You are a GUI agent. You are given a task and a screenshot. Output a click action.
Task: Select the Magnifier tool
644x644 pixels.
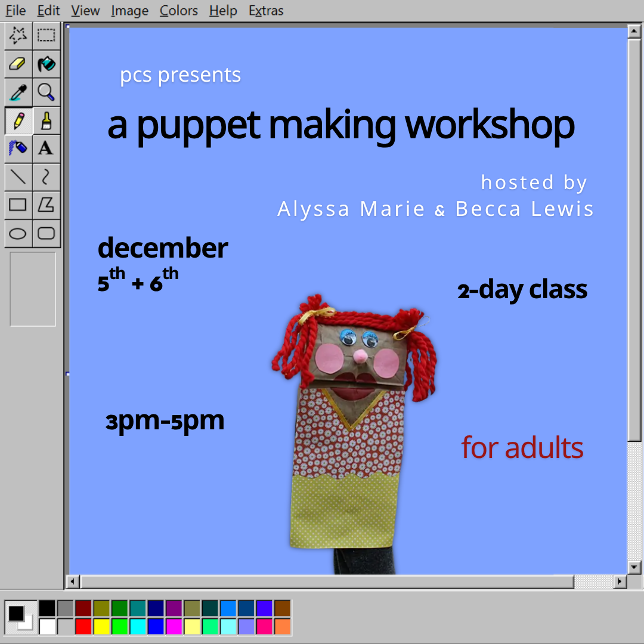pyautogui.click(x=47, y=92)
